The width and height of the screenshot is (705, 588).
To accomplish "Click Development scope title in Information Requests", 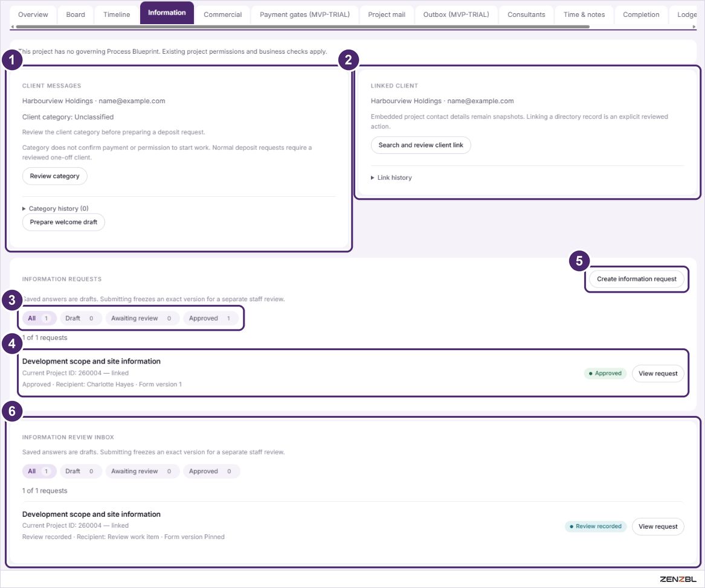I will (x=91, y=361).
